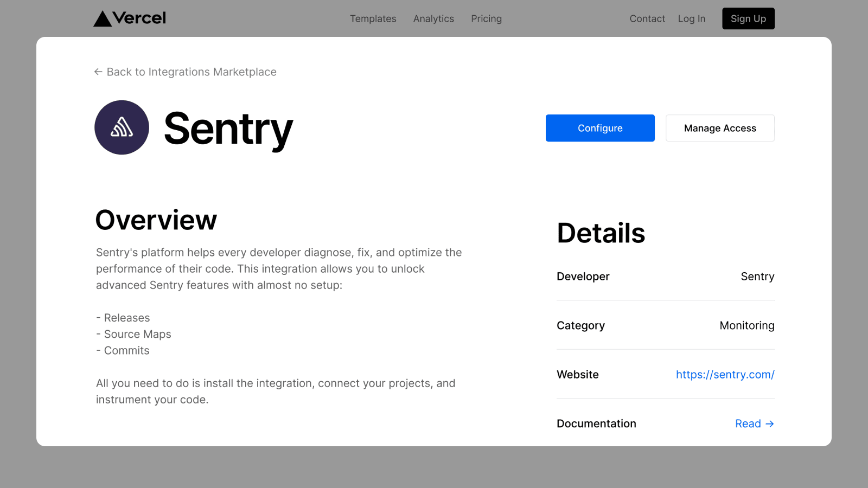Open the Templates page
Image resolution: width=868 pixels, height=488 pixels.
tap(373, 18)
